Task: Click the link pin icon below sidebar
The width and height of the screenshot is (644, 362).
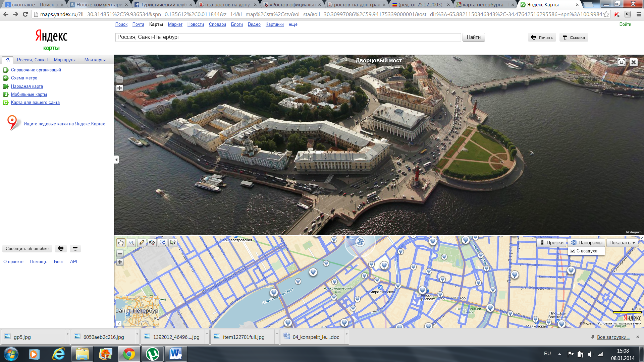Action: click(x=75, y=249)
